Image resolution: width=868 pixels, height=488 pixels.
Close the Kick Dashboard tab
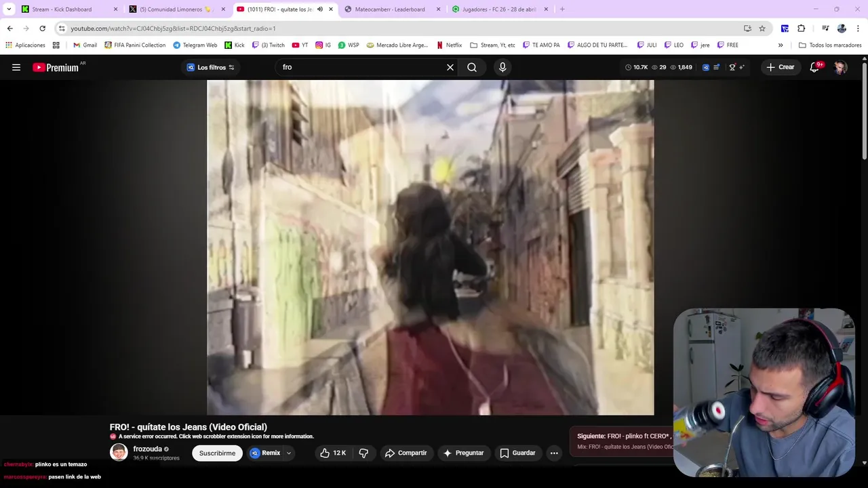tap(115, 9)
